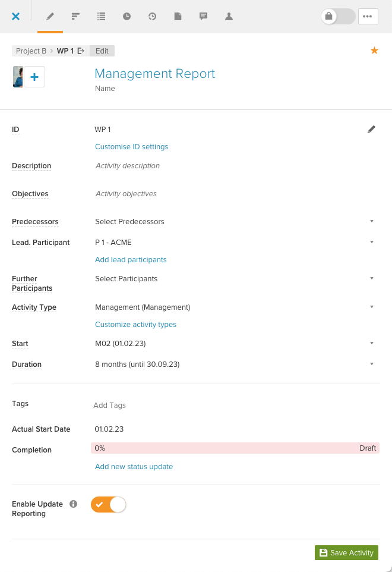The width and height of the screenshot is (392, 572).
Task: Open the comments speech bubble tab
Action: pyautogui.click(x=203, y=17)
